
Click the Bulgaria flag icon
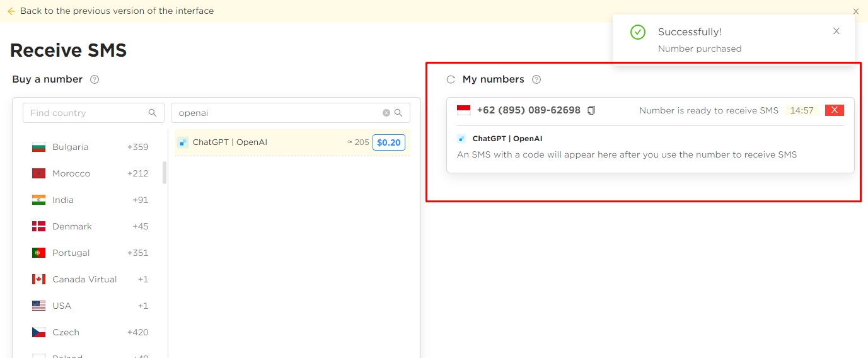coord(39,147)
